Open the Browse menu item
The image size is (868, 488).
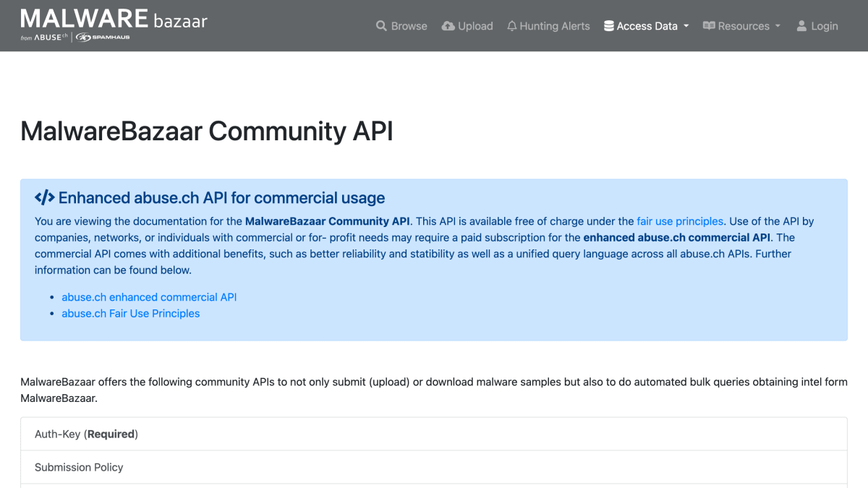401,26
